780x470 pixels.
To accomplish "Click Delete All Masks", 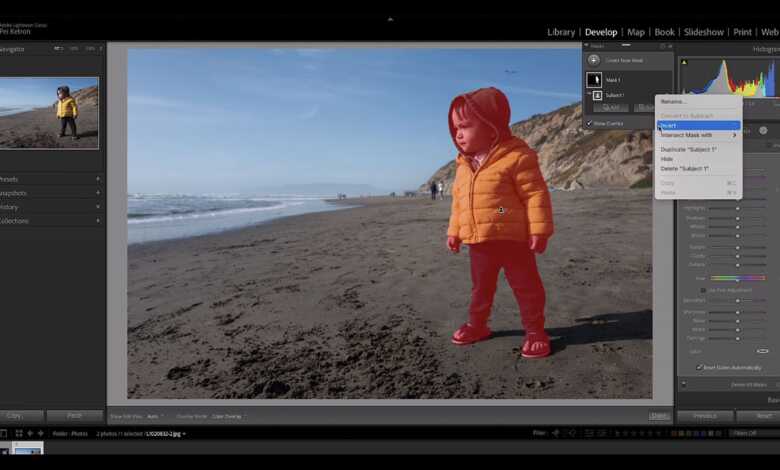I will click(x=749, y=385).
